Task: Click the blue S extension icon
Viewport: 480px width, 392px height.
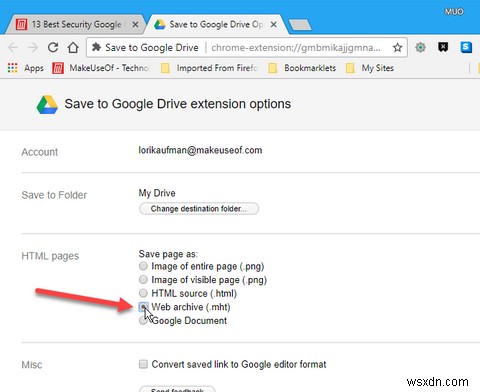Action: 466,47
